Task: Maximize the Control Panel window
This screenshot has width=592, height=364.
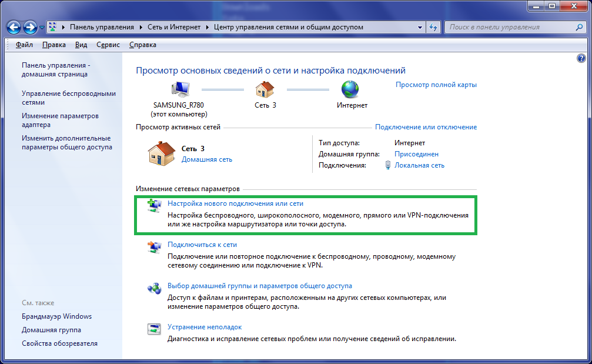Action: click(552, 6)
